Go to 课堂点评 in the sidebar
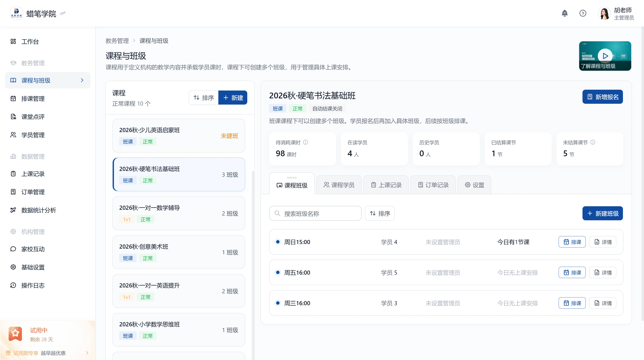 (47, 117)
